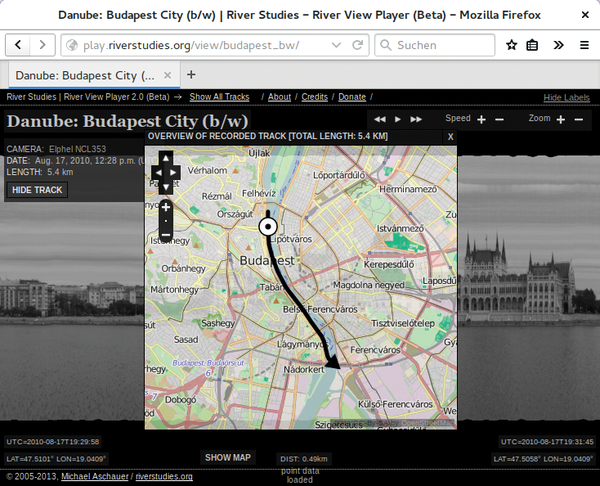Open the Firefox hamburger menu

point(584,45)
